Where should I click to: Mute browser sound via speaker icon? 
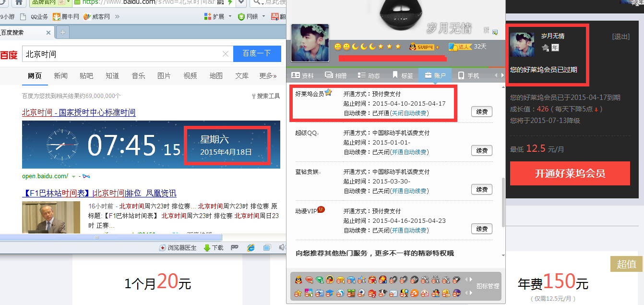click(282, 248)
